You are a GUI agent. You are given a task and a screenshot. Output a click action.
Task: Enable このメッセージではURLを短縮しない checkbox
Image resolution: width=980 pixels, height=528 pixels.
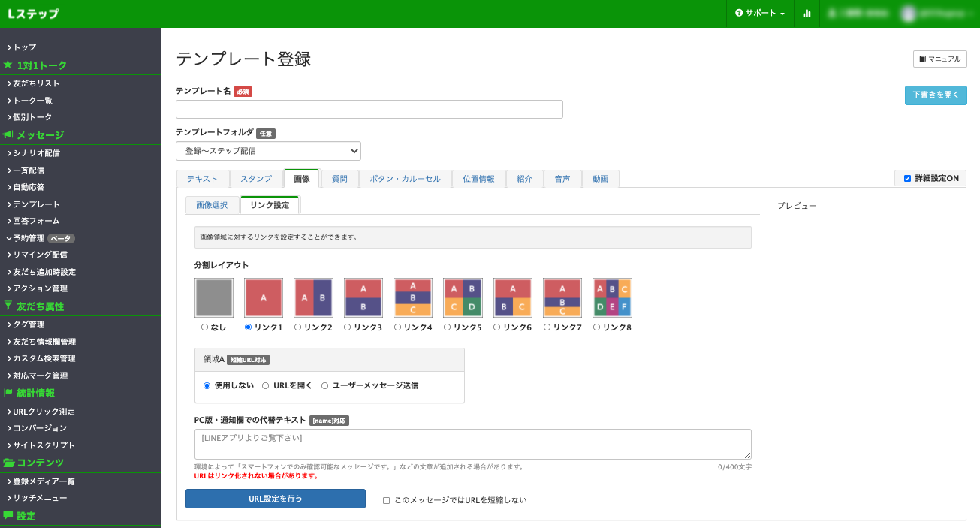click(x=386, y=500)
